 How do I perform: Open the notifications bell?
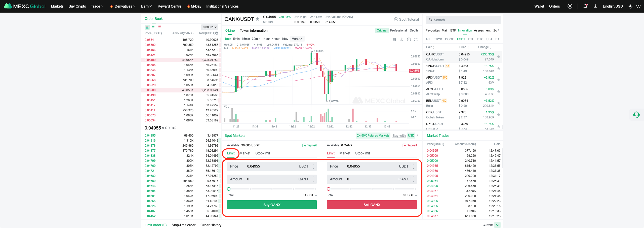(585, 6)
